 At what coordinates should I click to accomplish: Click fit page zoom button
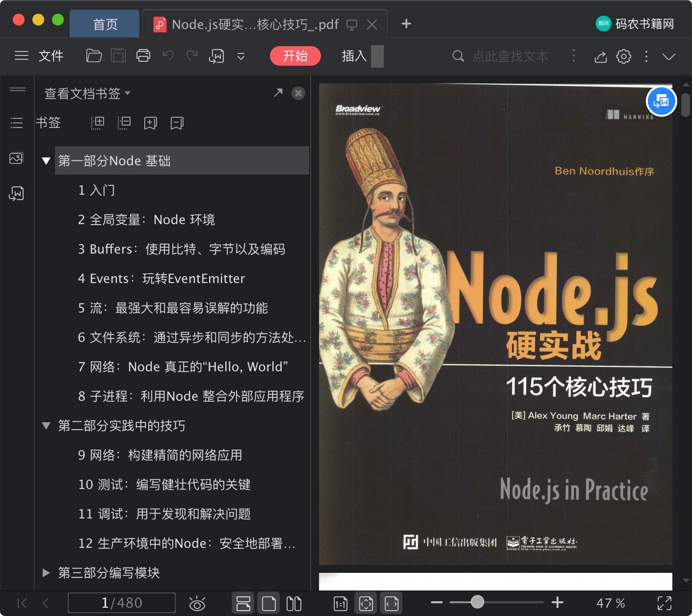(366, 603)
